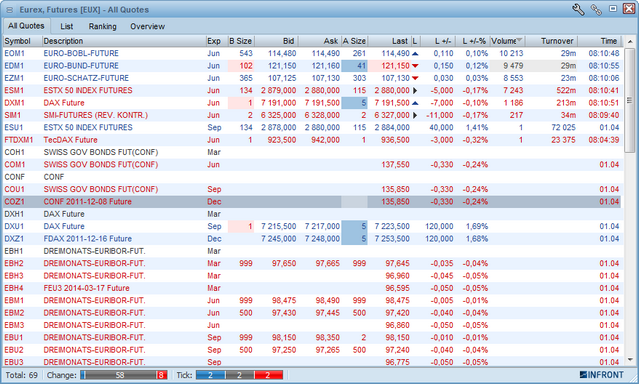Sort by the L +/- column header
Viewport: 639px width, 384px height.
[438, 41]
